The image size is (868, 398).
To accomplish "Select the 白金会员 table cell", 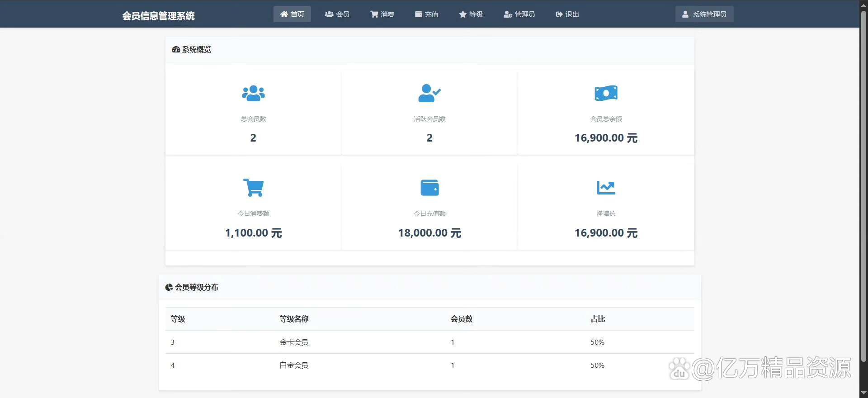I will point(294,365).
